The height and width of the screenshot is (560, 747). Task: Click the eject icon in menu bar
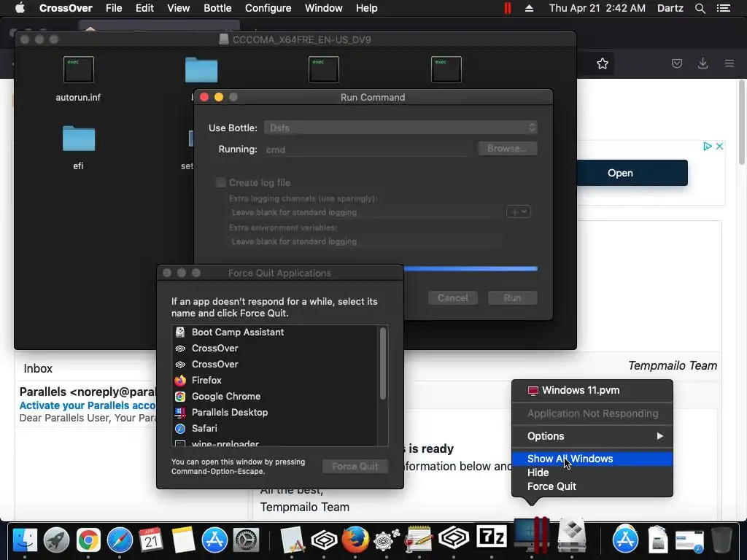(x=529, y=8)
